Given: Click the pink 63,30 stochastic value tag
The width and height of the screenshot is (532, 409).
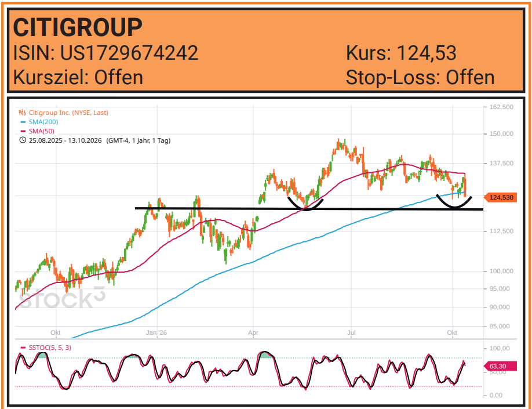Looking at the screenshot, I should (x=500, y=366).
